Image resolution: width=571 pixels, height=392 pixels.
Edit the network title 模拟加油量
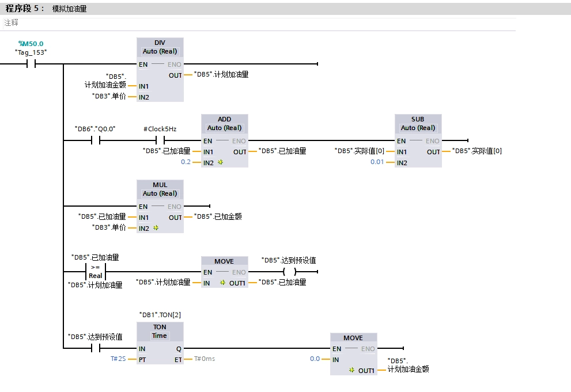69,9
